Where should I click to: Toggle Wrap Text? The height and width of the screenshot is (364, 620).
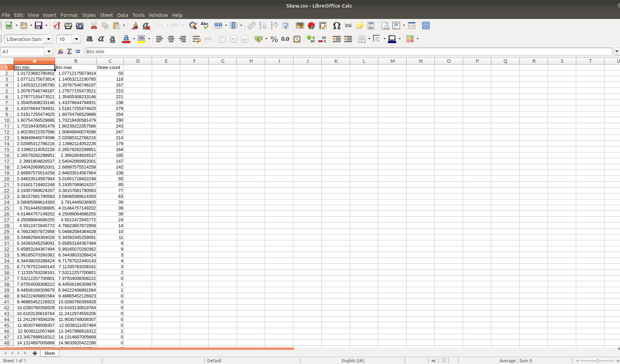tap(197, 39)
